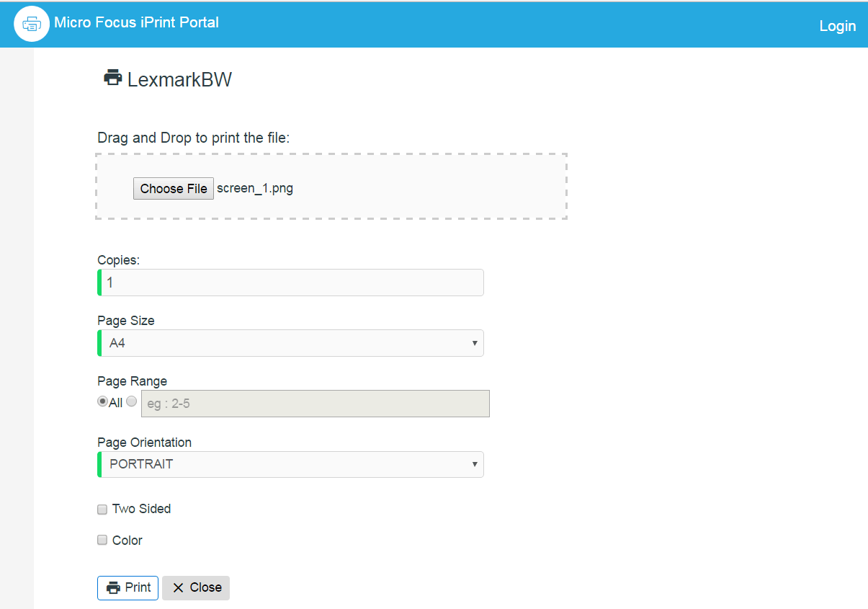Enable the Two Sided checkbox
Viewport: 868px width, 609px height.
point(102,510)
